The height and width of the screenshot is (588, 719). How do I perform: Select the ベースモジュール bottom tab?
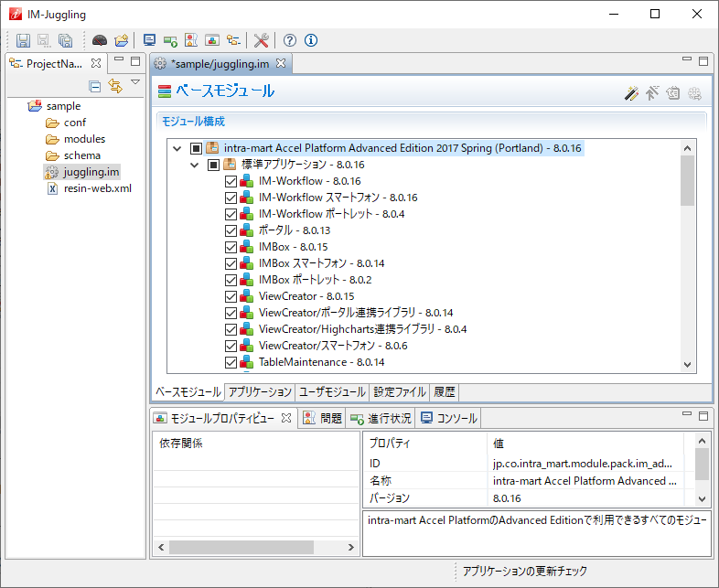pos(188,391)
